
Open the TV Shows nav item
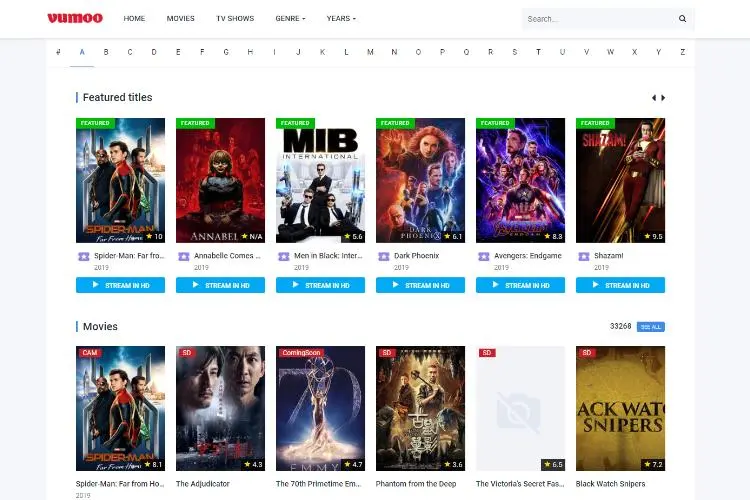pos(235,19)
